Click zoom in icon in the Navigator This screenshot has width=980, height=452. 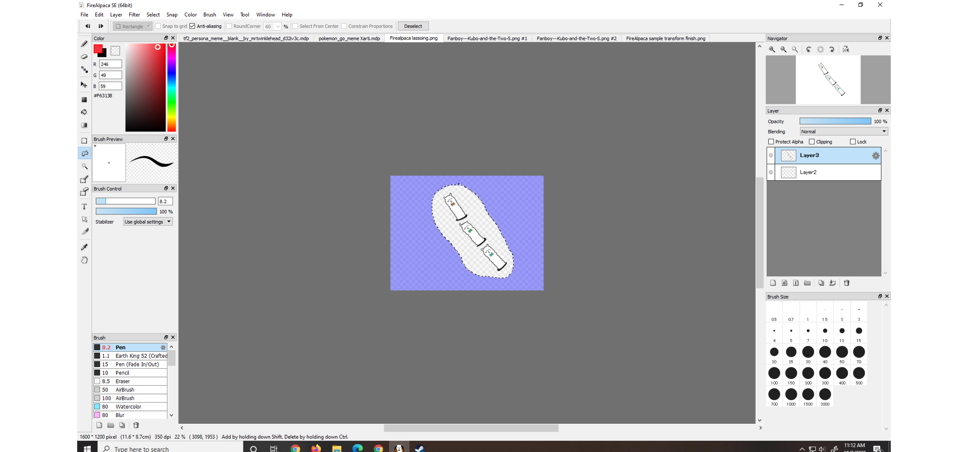(772, 49)
